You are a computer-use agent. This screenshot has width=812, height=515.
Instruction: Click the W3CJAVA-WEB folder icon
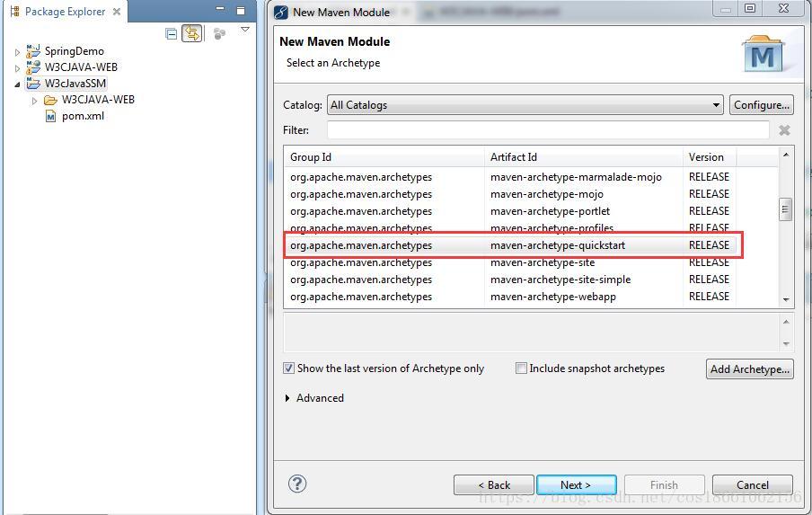tap(50, 100)
